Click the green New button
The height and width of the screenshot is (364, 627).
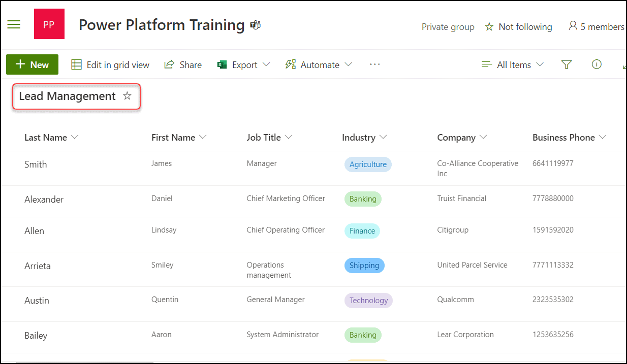tap(32, 64)
